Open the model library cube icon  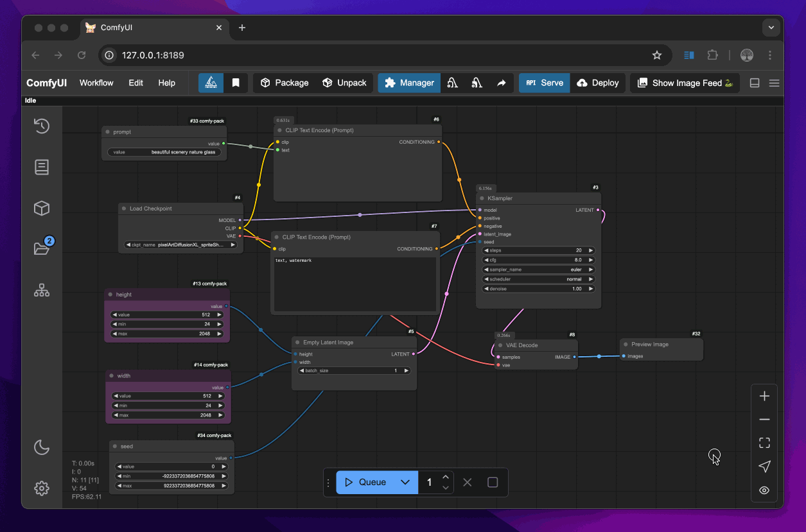tap(42, 208)
